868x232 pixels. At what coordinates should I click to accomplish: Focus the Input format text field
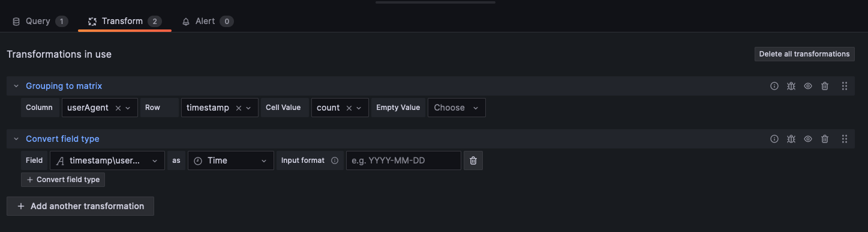[404, 160]
